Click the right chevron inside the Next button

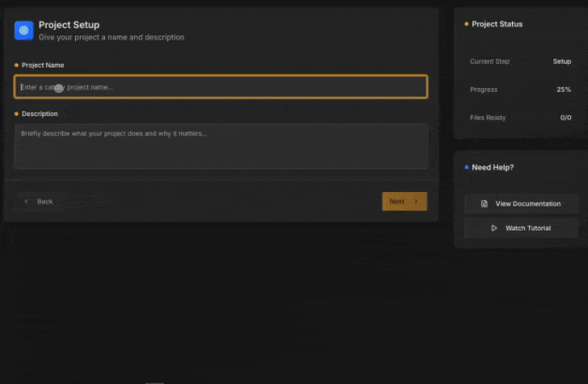click(416, 202)
